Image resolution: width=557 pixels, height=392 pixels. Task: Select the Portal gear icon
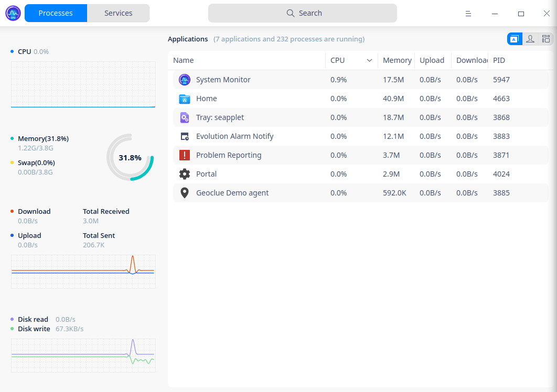tap(185, 174)
